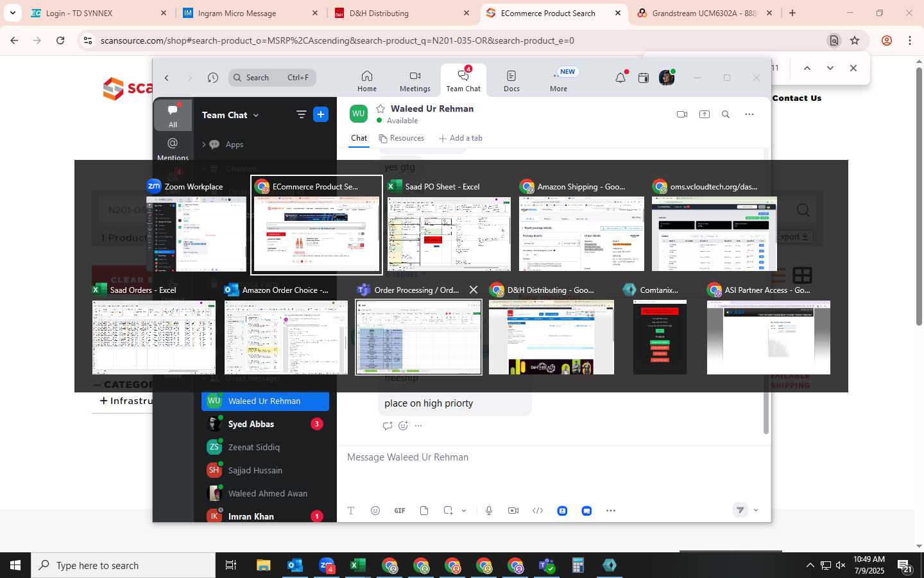Click the send message arrow button

(x=740, y=510)
